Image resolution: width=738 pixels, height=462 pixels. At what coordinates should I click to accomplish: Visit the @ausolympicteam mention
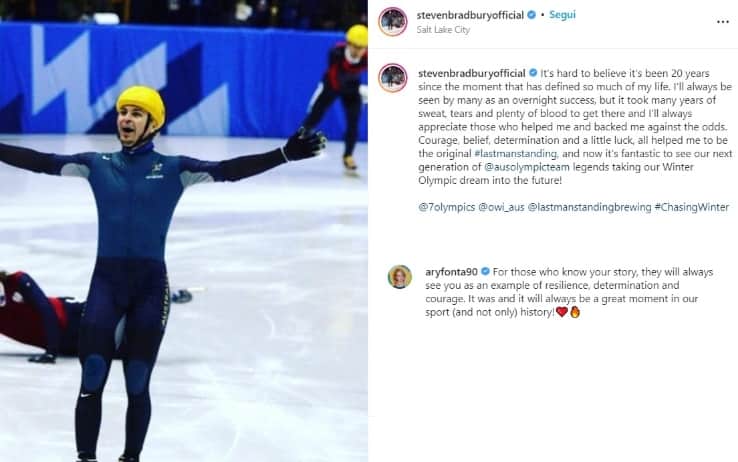(527, 167)
